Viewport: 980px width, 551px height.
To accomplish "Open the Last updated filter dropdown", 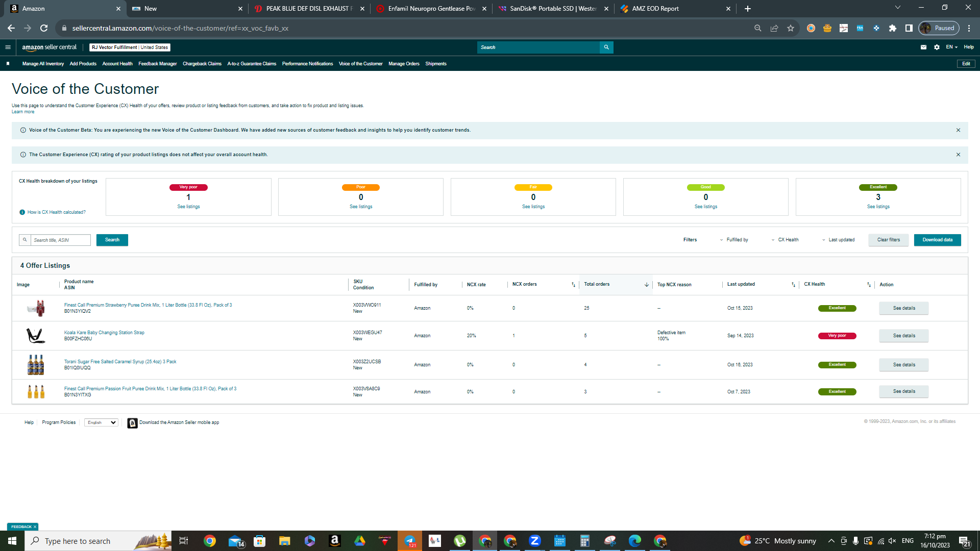I will (x=838, y=240).
